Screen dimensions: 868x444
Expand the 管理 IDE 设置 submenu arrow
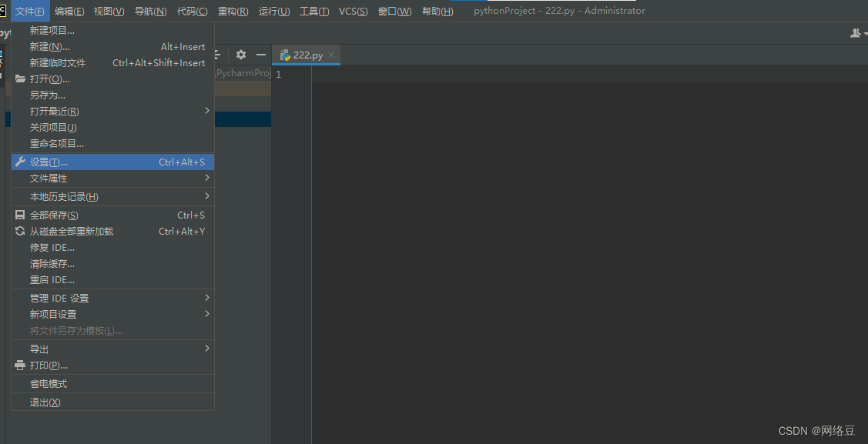[x=207, y=298]
